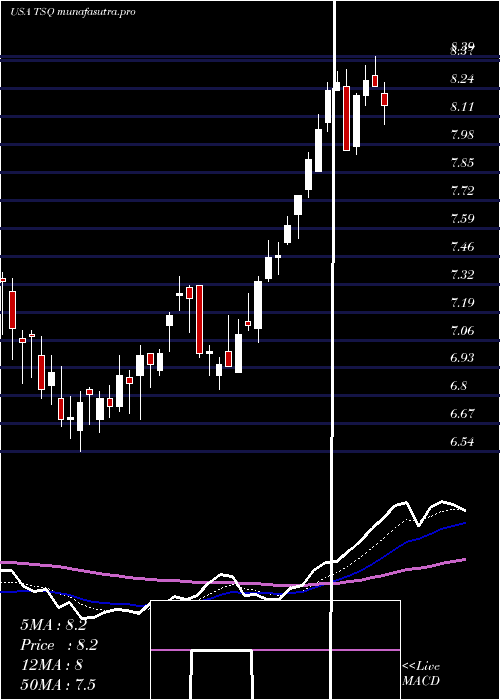Click the 6.54 price axis label
Image resolution: width=500 pixels, height=700 pixels.
coord(462,442)
